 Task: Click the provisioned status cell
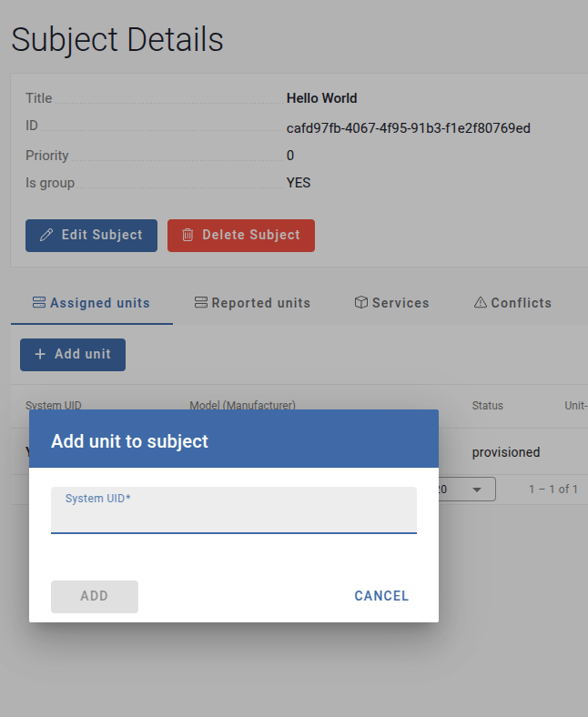coord(505,452)
